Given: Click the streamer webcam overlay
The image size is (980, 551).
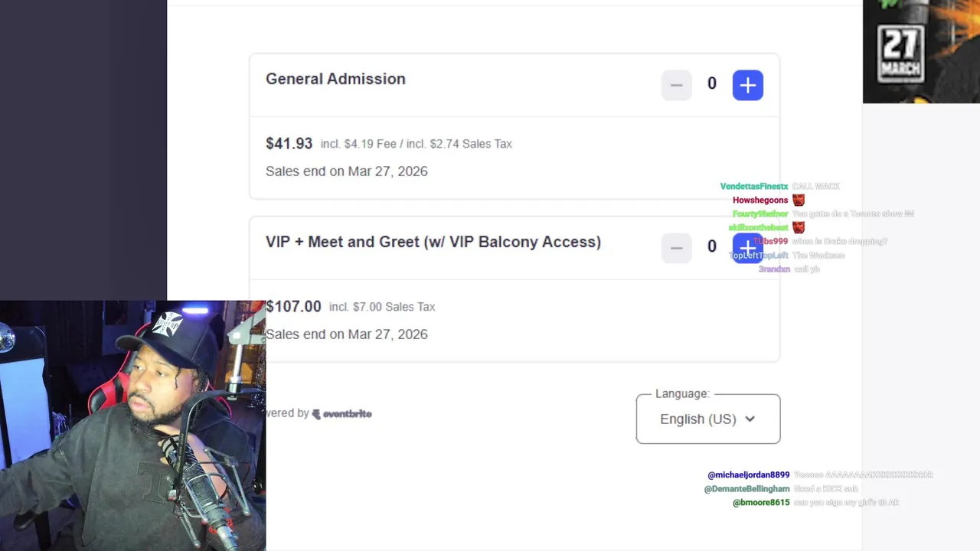Looking at the screenshot, I should pyautogui.click(x=132, y=425).
